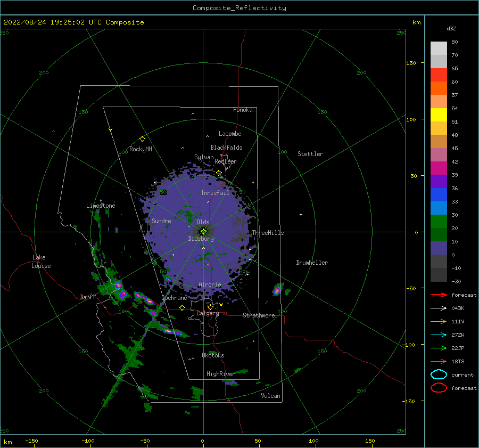Viewport: 479px width, 448px height.
Task: Click the HighRiver label
Action: pos(220,374)
